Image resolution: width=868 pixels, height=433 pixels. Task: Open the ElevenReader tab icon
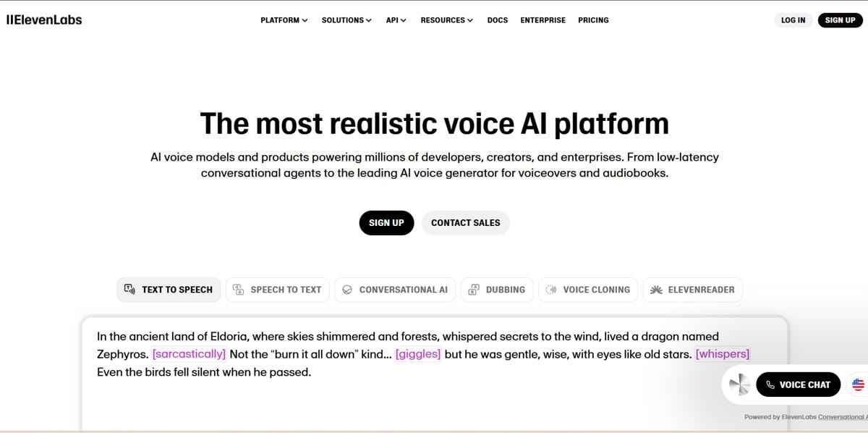coord(656,290)
